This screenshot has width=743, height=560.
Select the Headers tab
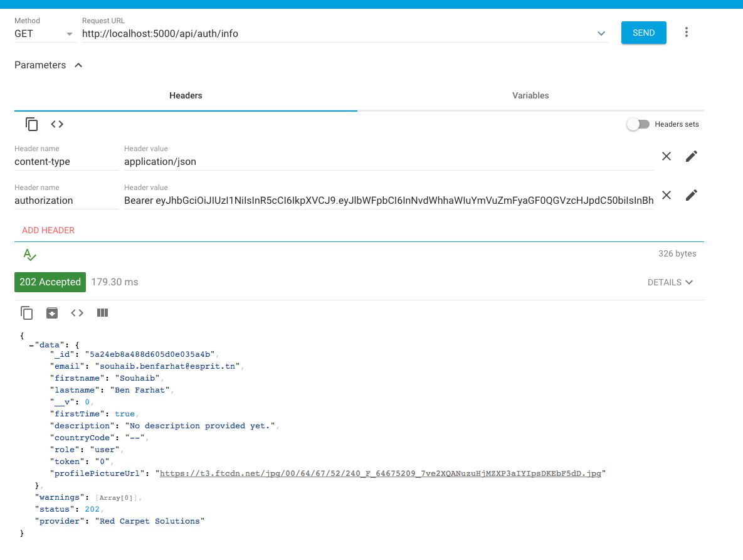click(186, 95)
